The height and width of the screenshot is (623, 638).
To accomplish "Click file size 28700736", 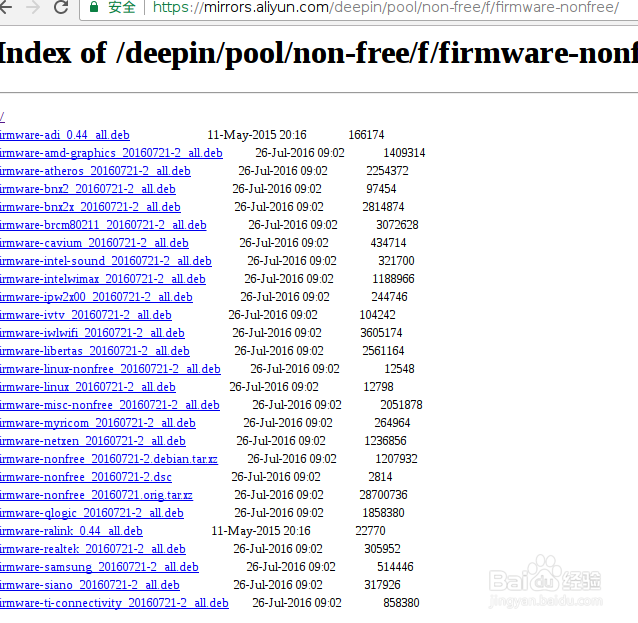I will [x=383, y=495].
